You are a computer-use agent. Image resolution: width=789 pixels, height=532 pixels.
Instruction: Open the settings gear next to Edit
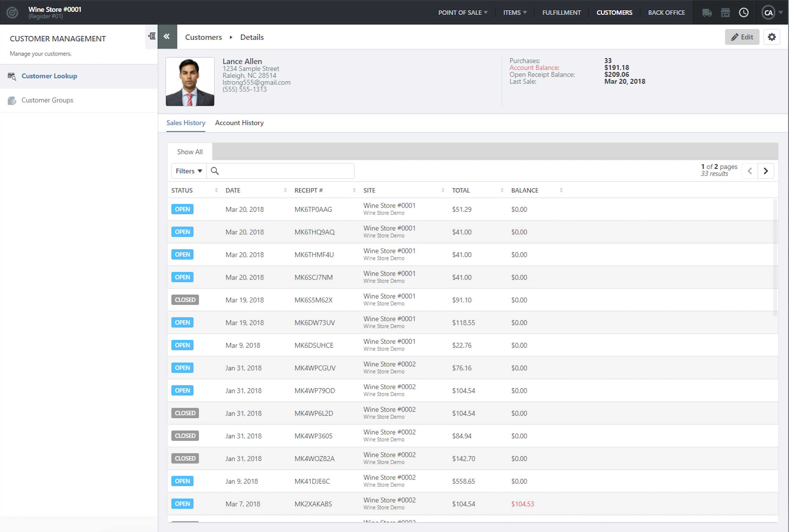click(772, 37)
